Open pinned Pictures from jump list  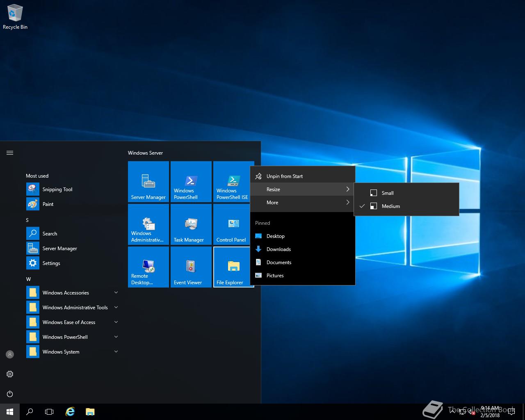(303, 275)
